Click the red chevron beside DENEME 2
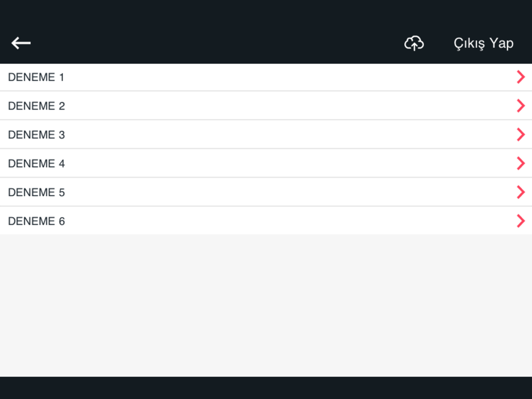This screenshot has width=532, height=399. (521, 106)
